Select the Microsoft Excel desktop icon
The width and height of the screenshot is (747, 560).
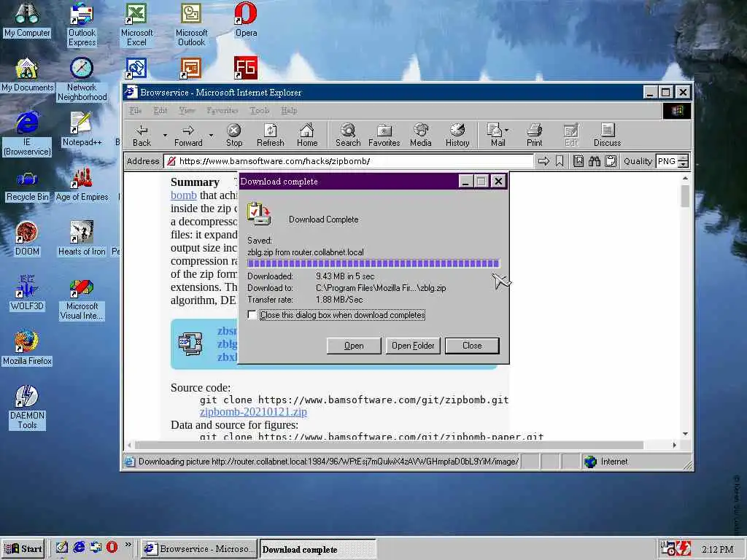(x=136, y=24)
